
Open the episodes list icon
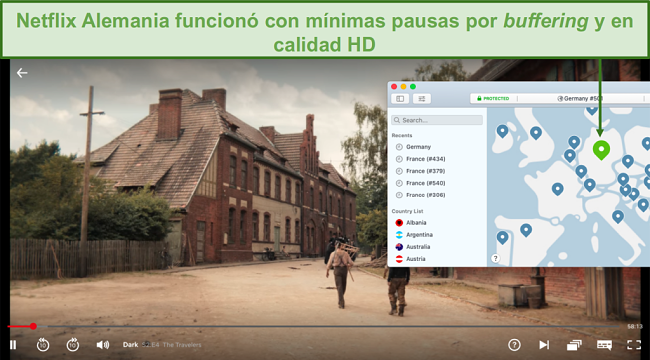pos(574,345)
